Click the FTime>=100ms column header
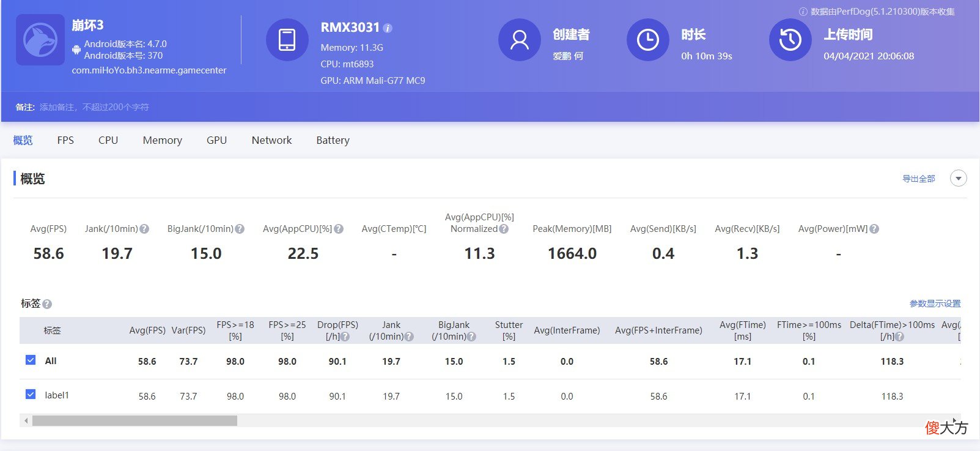980x451 pixels. 809,330
